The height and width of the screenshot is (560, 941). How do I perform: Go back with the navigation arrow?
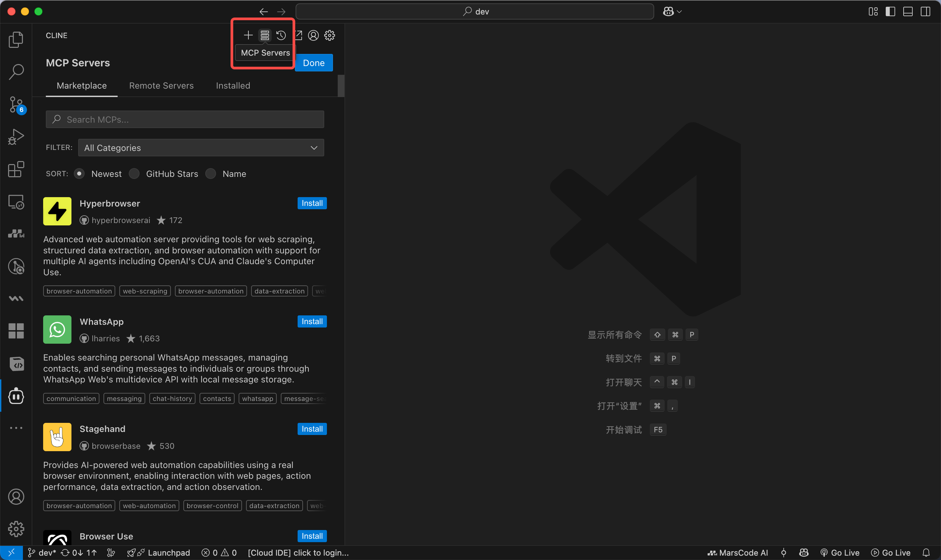pos(264,12)
